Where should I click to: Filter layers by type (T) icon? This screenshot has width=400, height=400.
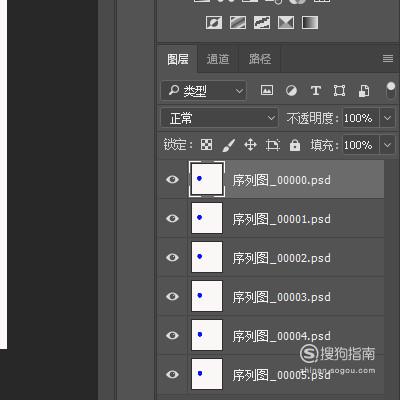[315, 90]
